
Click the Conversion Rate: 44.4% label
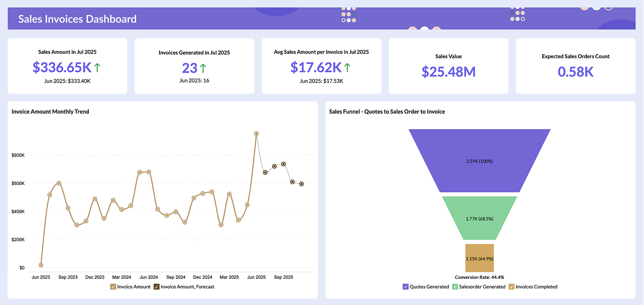coord(480,277)
